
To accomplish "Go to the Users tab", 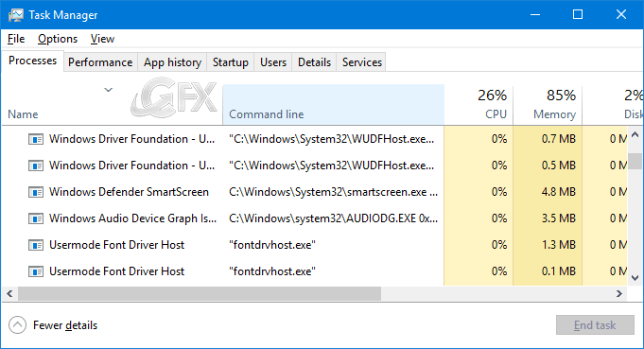I will [x=273, y=62].
